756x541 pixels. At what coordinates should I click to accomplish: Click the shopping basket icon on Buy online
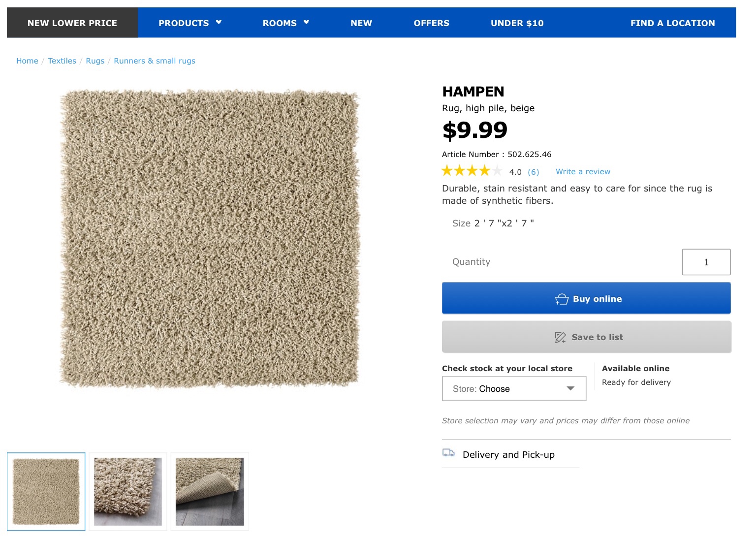(x=562, y=299)
